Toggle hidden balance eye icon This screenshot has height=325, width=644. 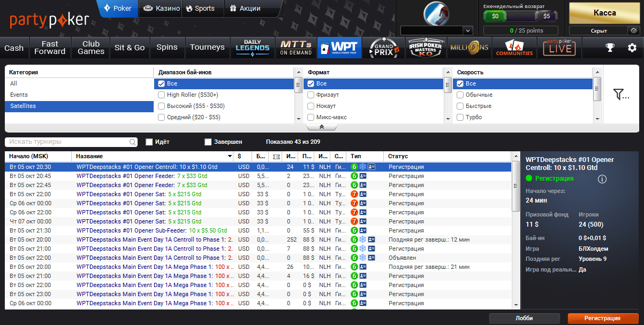(x=634, y=30)
